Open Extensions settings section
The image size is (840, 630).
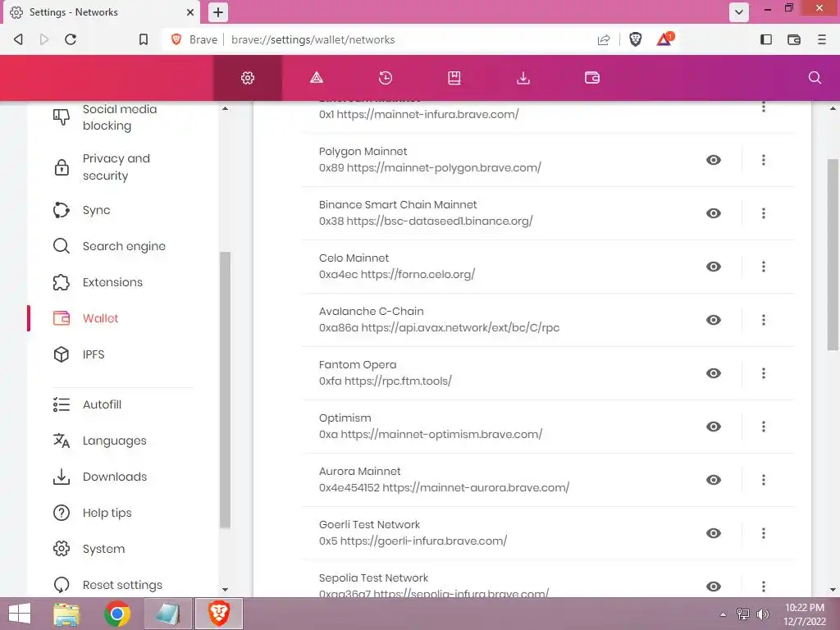point(99,282)
